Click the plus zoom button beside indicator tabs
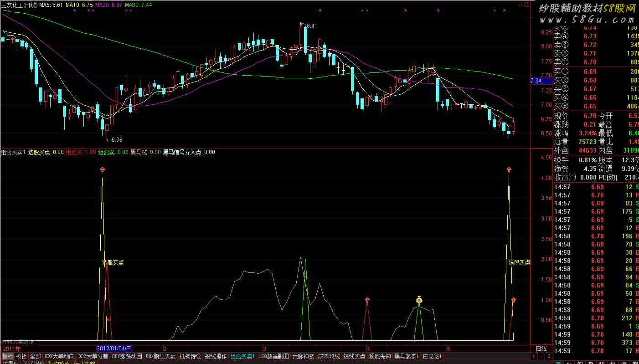The image size is (639, 364). coord(535,356)
